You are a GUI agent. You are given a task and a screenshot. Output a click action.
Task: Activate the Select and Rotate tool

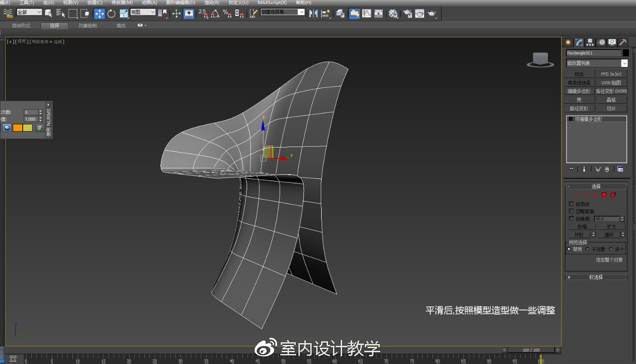click(x=111, y=13)
